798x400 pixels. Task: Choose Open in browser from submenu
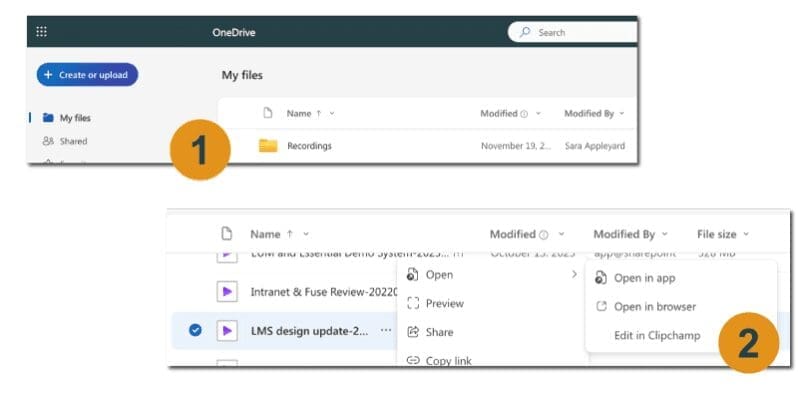[x=654, y=306]
